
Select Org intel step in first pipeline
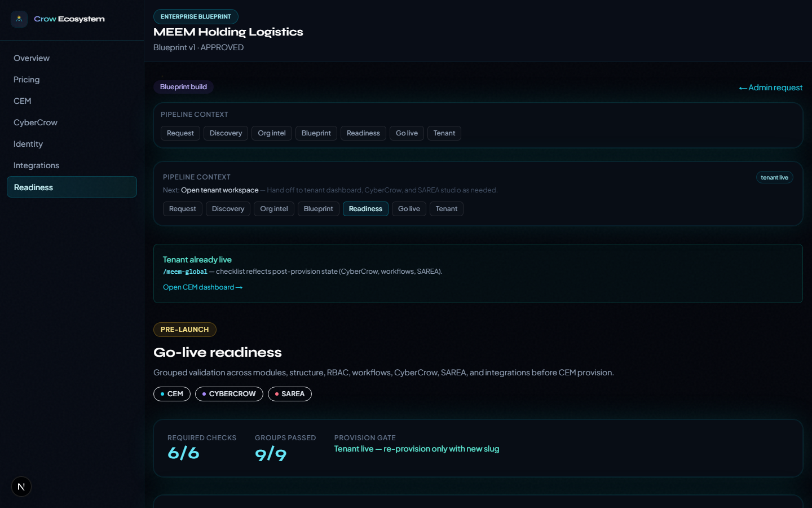[x=272, y=133]
